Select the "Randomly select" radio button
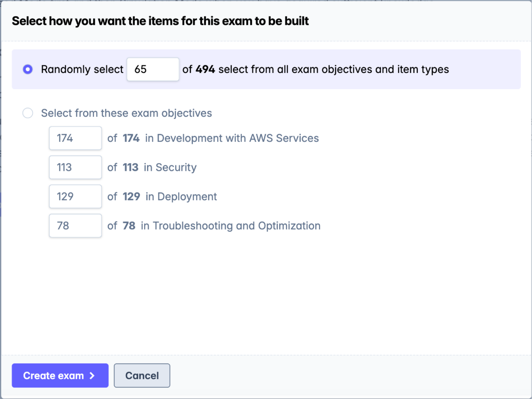 coord(28,69)
